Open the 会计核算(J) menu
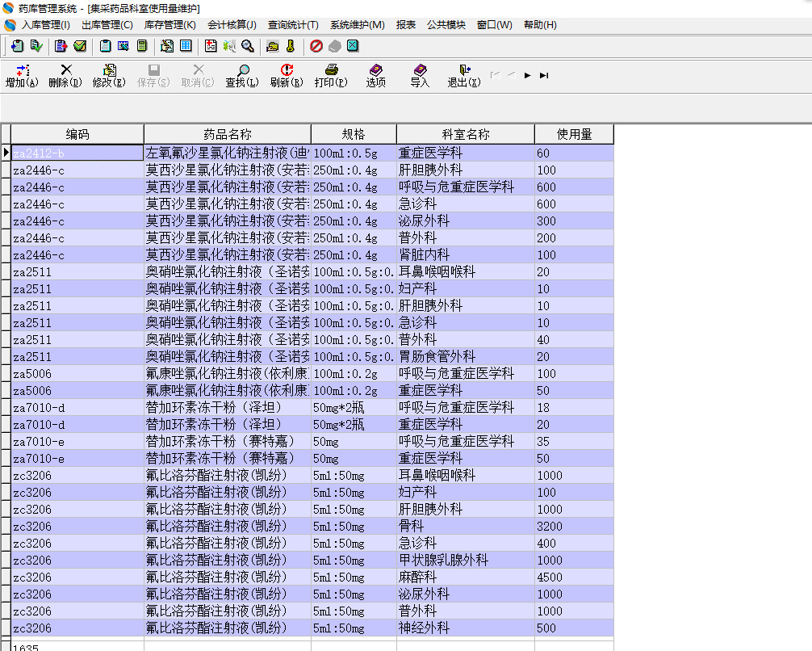 pos(232,25)
